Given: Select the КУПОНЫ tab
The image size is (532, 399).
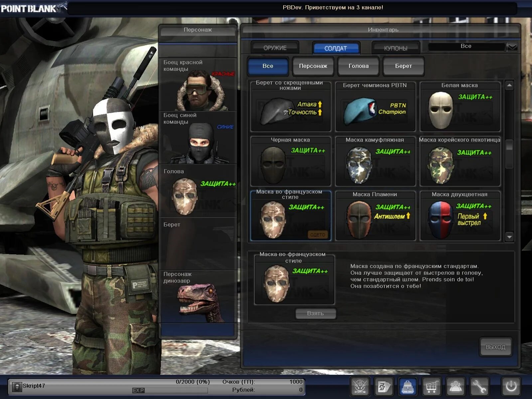Looking at the screenshot, I should coord(396,48).
